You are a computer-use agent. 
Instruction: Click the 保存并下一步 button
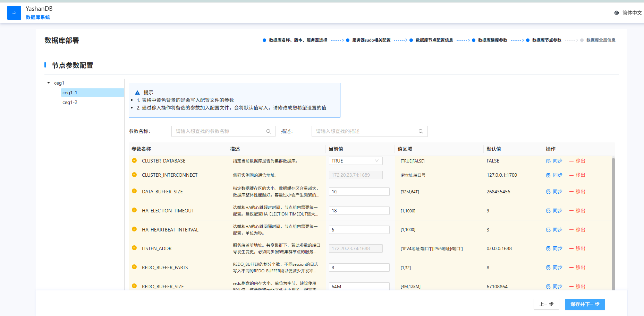pyautogui.click(x=585, y=304)
